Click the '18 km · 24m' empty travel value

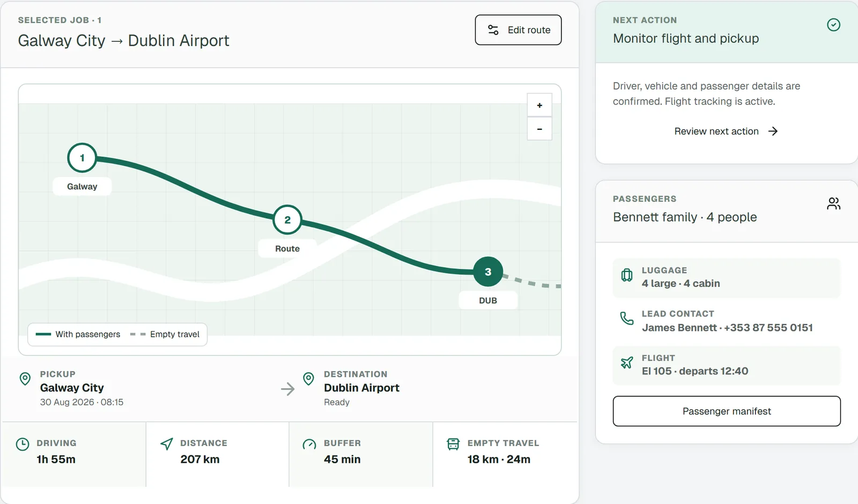[499, 459]
